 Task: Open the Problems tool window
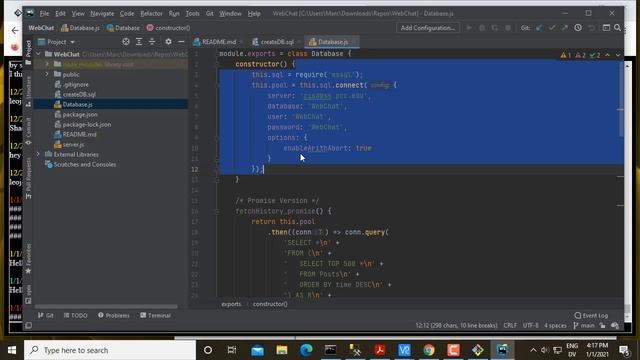click(x=113, y=316)
